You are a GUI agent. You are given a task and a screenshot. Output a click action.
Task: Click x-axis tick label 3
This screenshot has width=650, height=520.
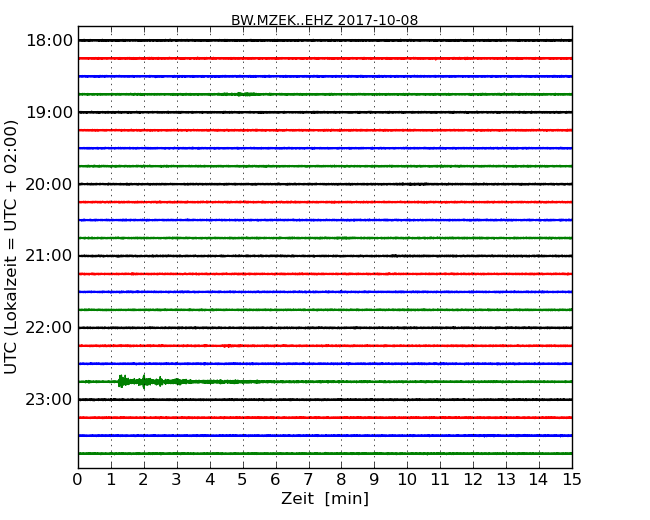[x=177, y=480]
